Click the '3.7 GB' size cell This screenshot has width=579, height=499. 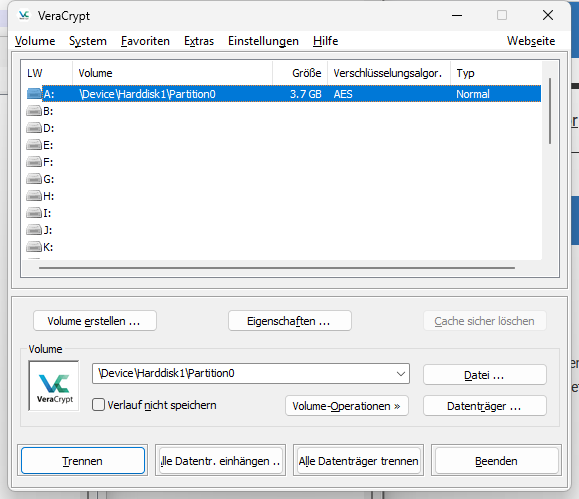coord(305,94)
